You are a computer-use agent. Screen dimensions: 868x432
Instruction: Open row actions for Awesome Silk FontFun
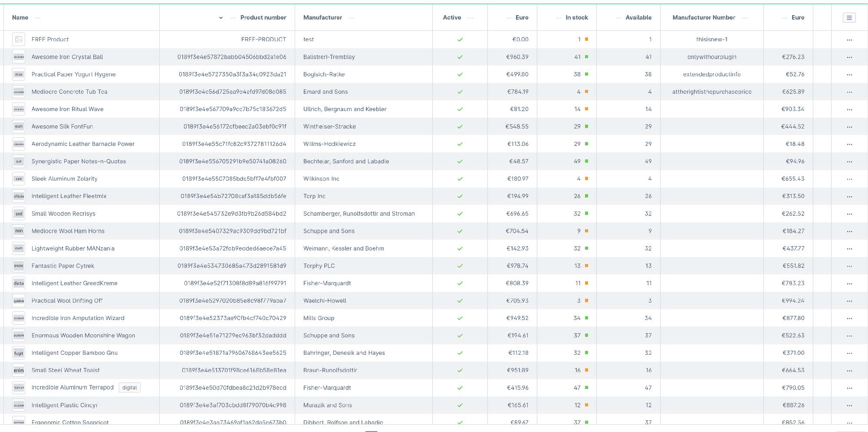coord(849,127)
